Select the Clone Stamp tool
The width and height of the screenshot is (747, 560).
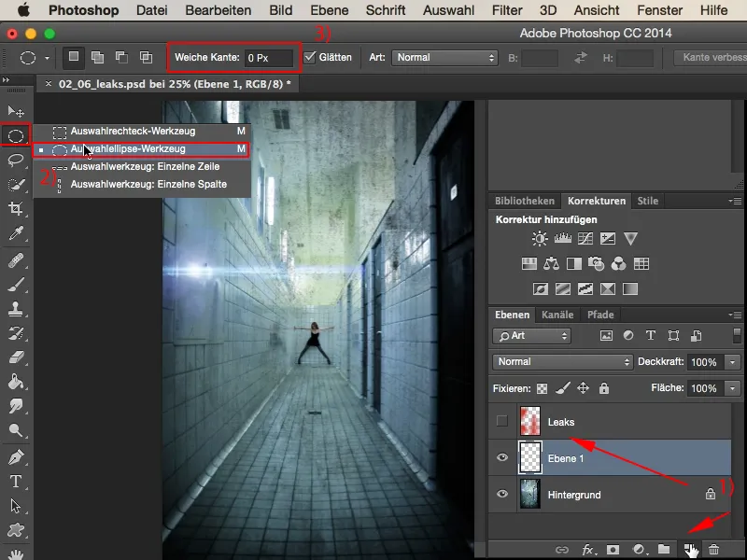(x=16, y=309)
